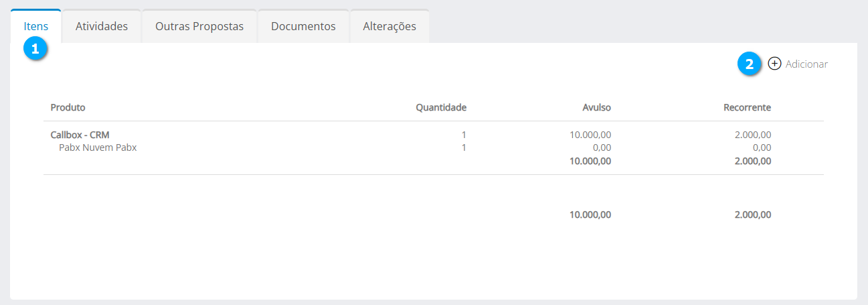The width and height of the screenshot is (868, 305).
Task: Show the Alterações tab
Action: coord(389,27)
